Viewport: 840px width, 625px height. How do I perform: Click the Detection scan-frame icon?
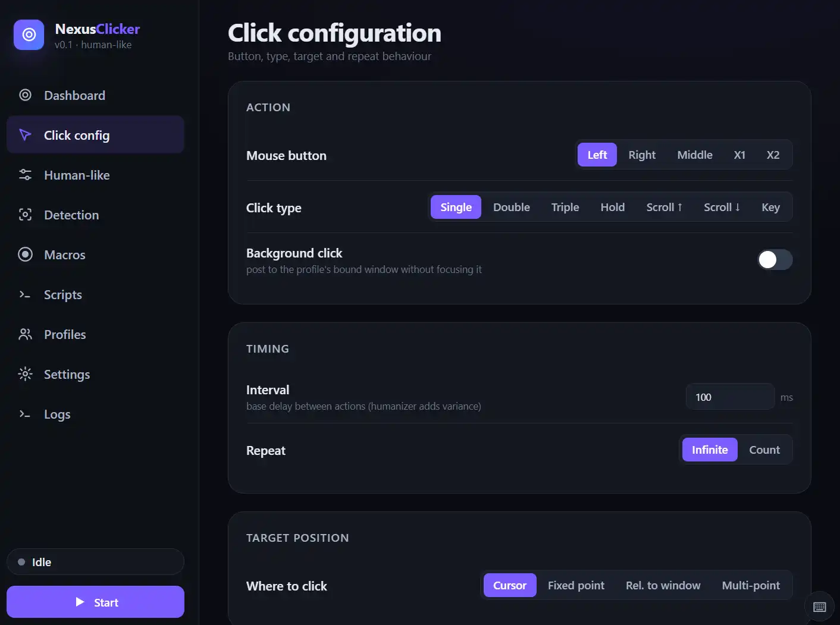(25, 215)
